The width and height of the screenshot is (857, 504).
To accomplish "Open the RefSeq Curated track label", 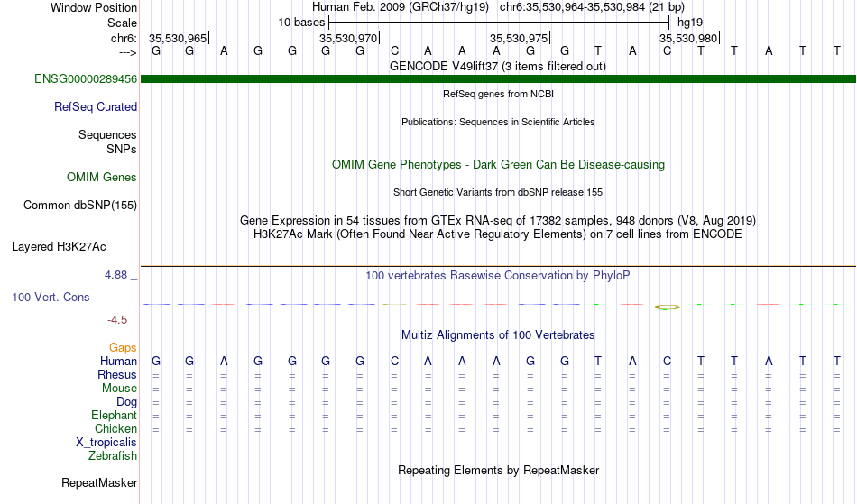I will [x=95, y=107].
